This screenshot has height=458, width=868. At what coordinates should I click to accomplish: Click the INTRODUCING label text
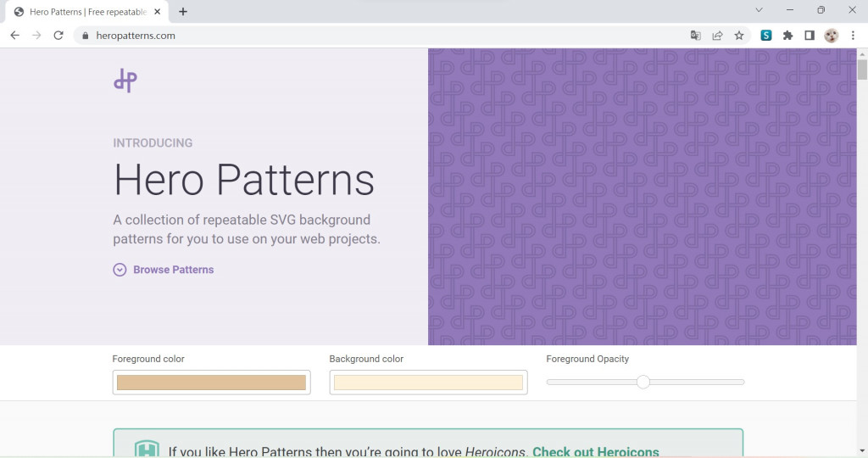153,142
